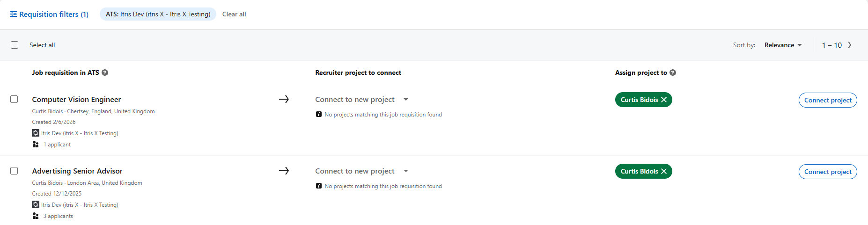
Task: Click help icon beside Job requisition in ATS
Action: pos(105,73)
